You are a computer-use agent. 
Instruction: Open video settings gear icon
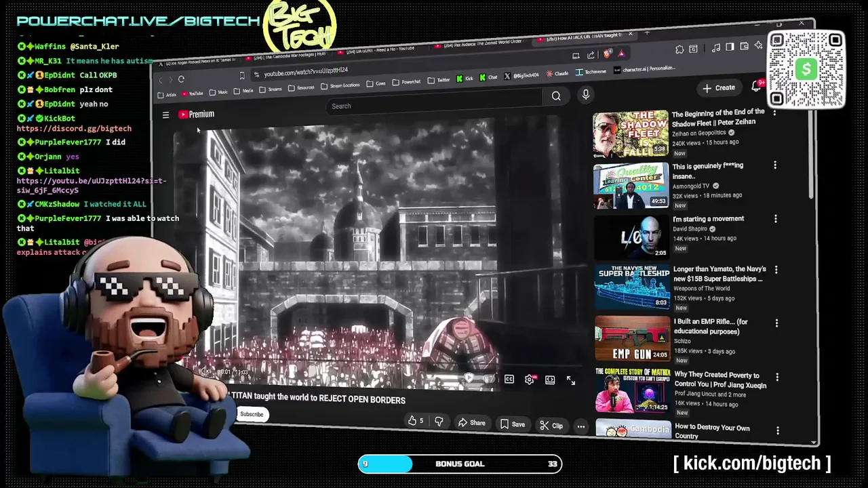[530, 380]
